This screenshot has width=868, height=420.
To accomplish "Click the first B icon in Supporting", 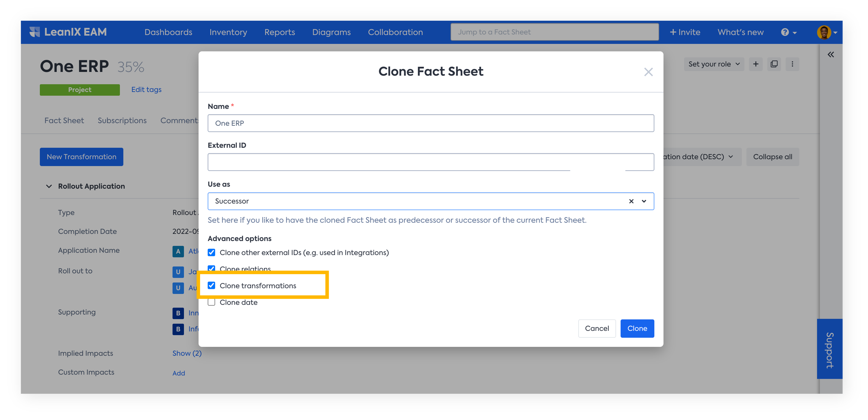I will (x=178, y=313).
